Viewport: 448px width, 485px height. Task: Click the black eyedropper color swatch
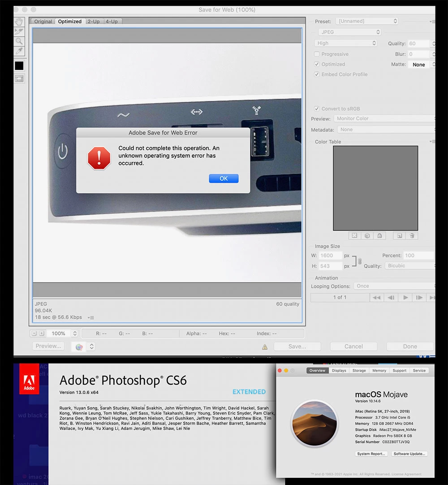pyautogui.click(x=19, y=65)
